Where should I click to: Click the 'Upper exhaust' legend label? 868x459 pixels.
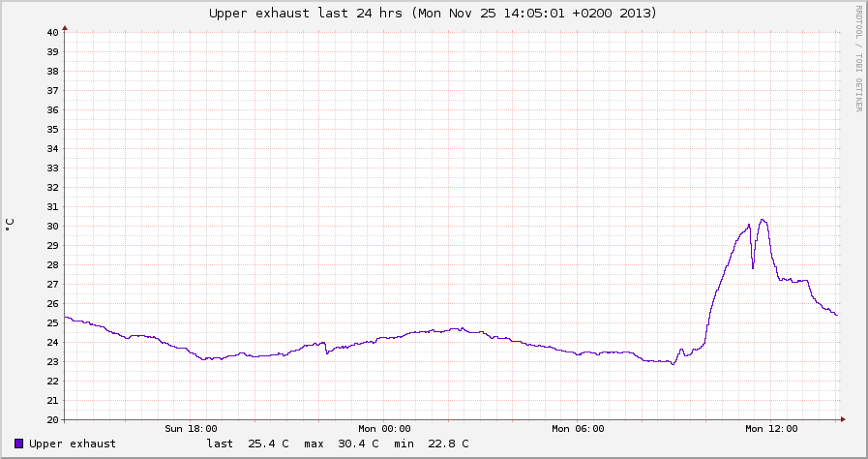(x=73, y=444)
